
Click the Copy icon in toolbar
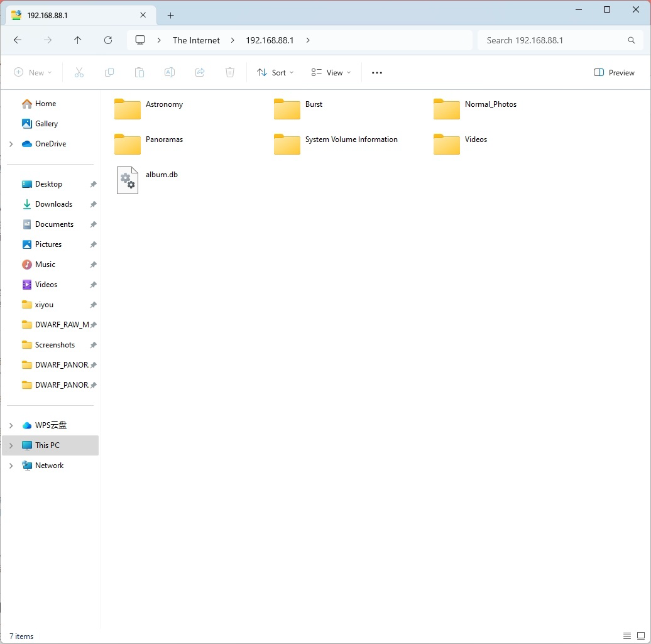click(x=109, y=72)
